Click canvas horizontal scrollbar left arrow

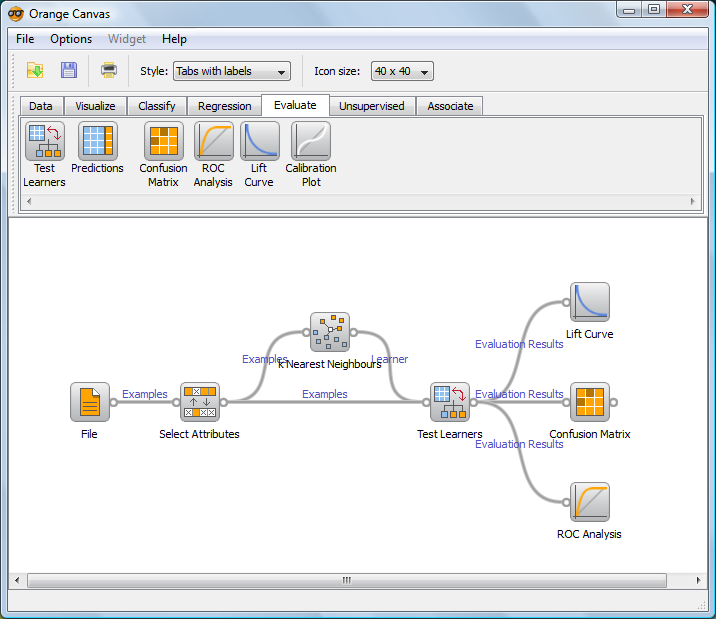coord(17,580)
